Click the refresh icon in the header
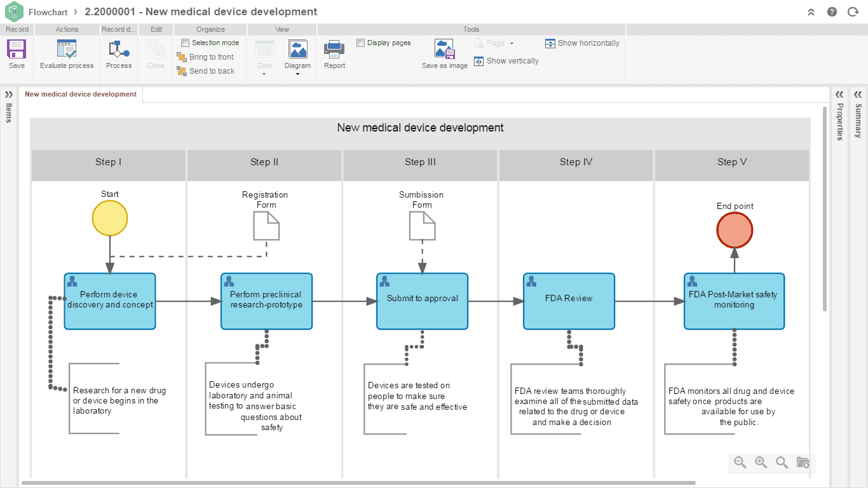 (x=853, y=12)
